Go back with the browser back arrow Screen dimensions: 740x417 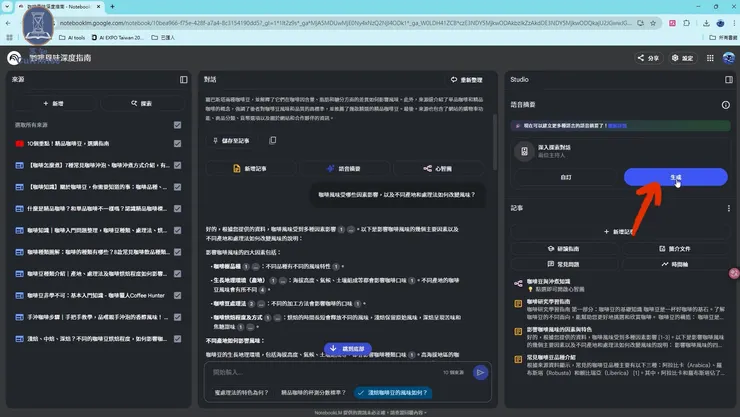point(8,23)
